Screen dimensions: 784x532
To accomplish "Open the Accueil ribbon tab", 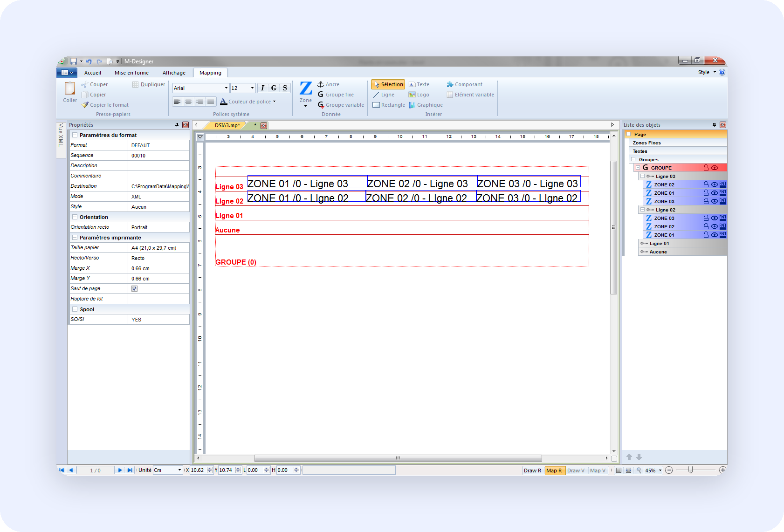I will tap(93, 73).
